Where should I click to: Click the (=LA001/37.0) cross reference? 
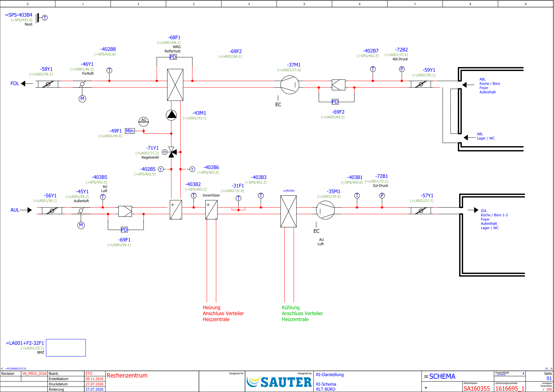pyautogui.click(x=289, y=70)
